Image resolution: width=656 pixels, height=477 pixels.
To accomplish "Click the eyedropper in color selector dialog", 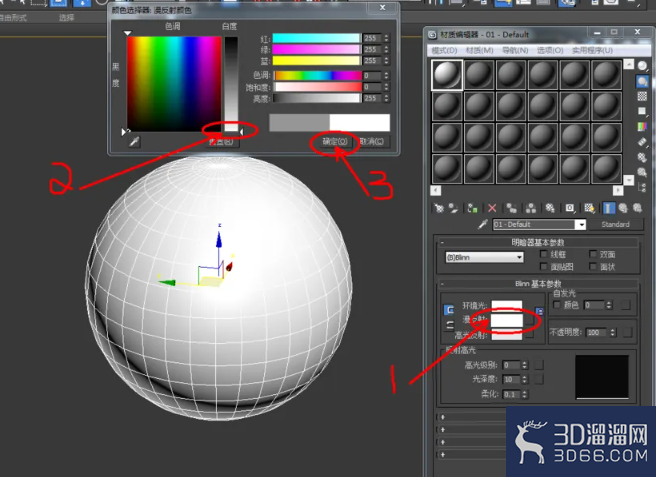I will click(x=134, y=142).
